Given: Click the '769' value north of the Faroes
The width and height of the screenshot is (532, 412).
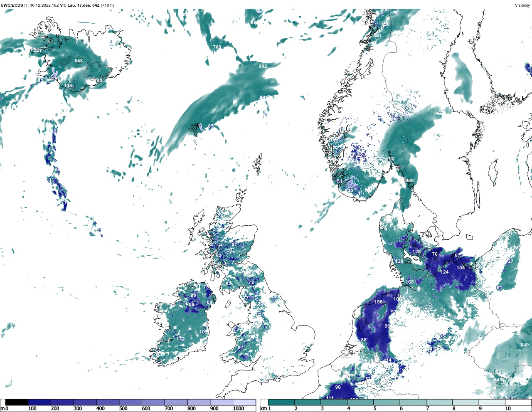Looking at the screenshot, I should click(217, 47).
